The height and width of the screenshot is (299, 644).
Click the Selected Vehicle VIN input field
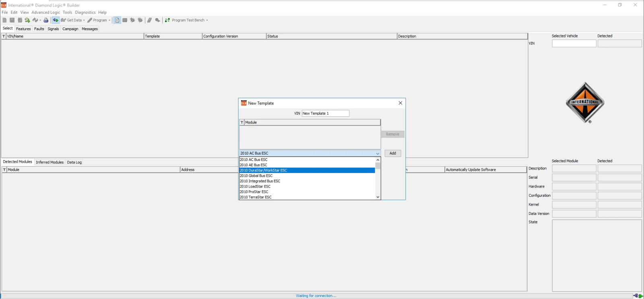(574, 43)
